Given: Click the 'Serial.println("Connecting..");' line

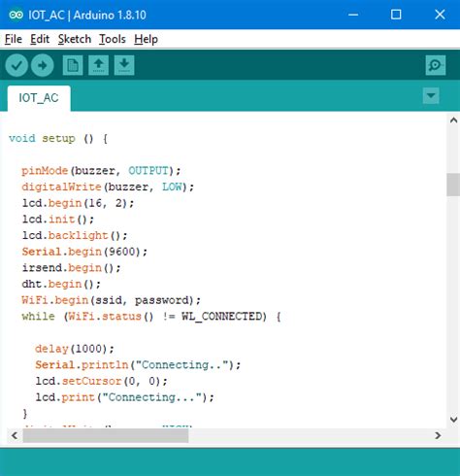Looking at the screenshot, I should click(x=138, y=365).
